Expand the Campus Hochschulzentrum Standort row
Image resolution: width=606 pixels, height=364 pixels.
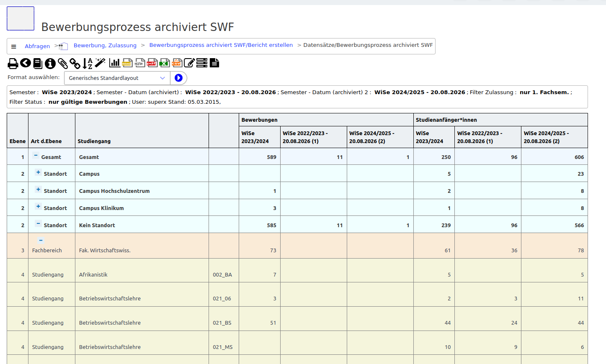pos(38,190)
